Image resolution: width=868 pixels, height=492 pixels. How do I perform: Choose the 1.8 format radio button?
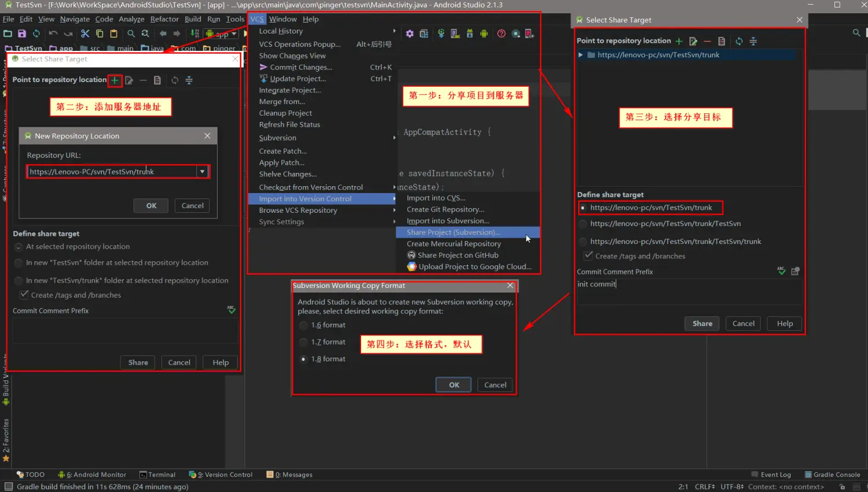point(303,359)
